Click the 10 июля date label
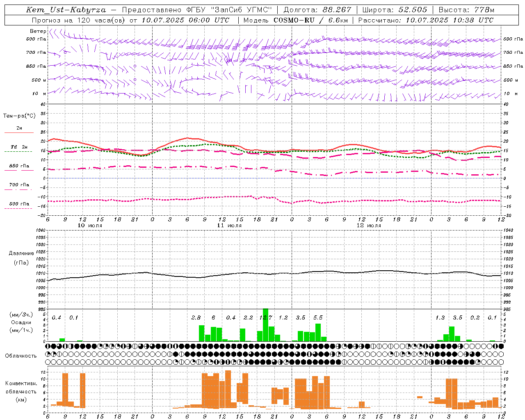 pyautogui.click(x=90, y=226)
